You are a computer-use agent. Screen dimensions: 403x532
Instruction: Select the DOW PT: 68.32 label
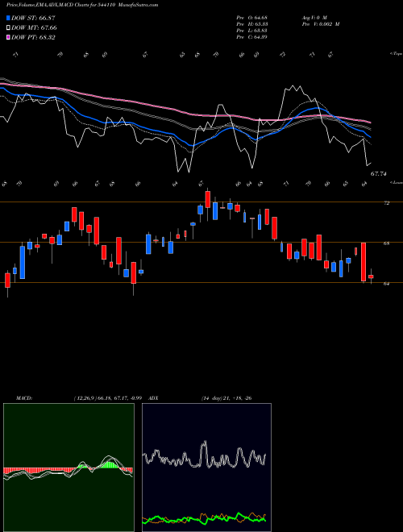click(33, 37)
